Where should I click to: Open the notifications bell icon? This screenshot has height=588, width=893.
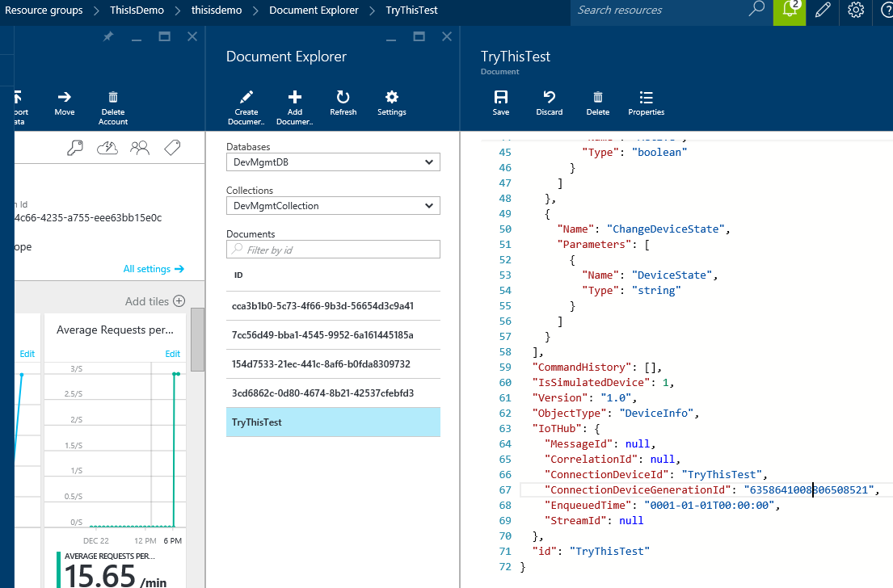click(790, 10)
